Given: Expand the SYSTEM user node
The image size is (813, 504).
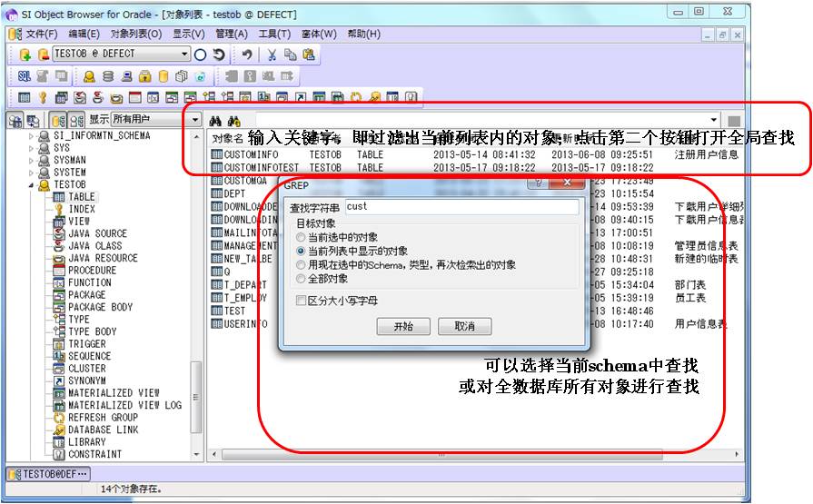Looking at the screenshot, I should (x=31, y=173).
